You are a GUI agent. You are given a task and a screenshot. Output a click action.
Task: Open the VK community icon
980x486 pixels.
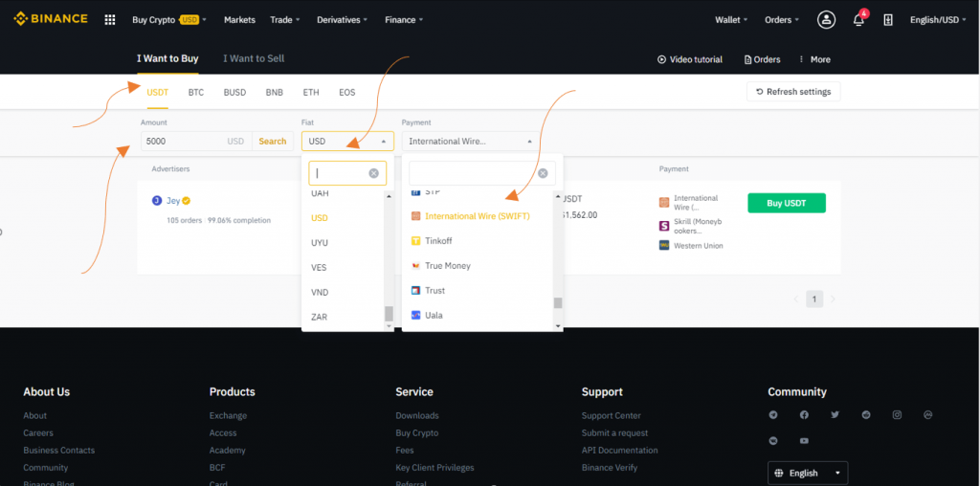tap(773, 441)
